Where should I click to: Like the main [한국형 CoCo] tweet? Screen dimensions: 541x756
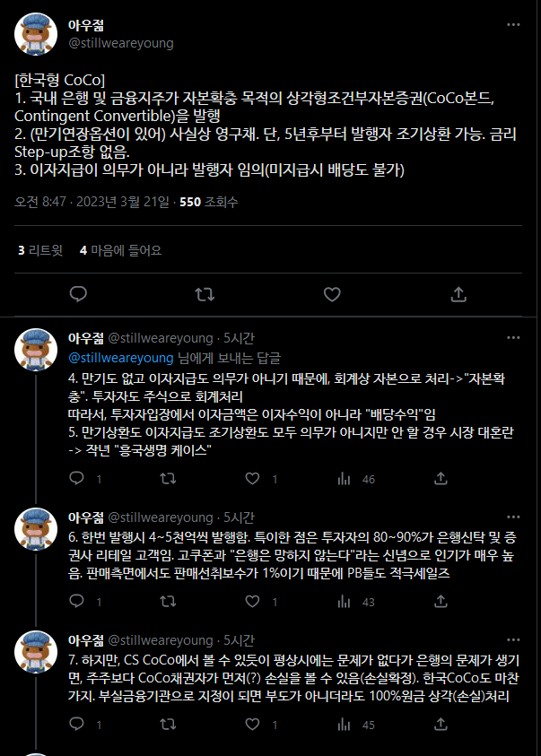(x=332, y=293)
